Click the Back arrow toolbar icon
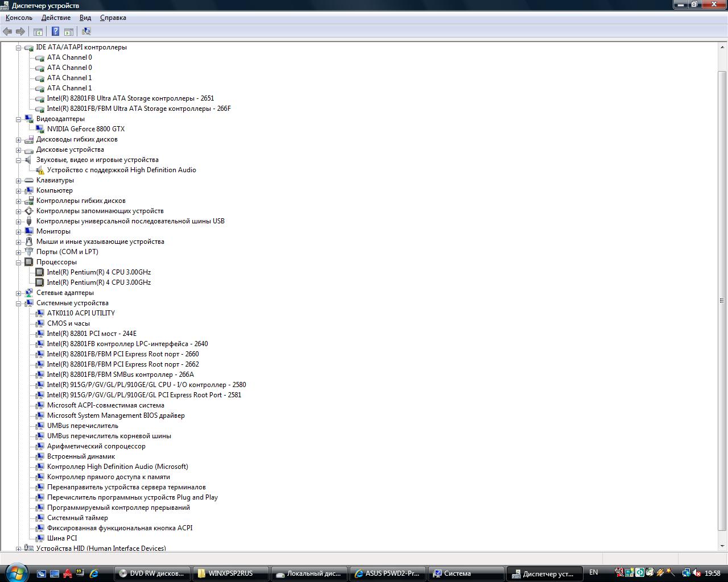 click(7, 32)
